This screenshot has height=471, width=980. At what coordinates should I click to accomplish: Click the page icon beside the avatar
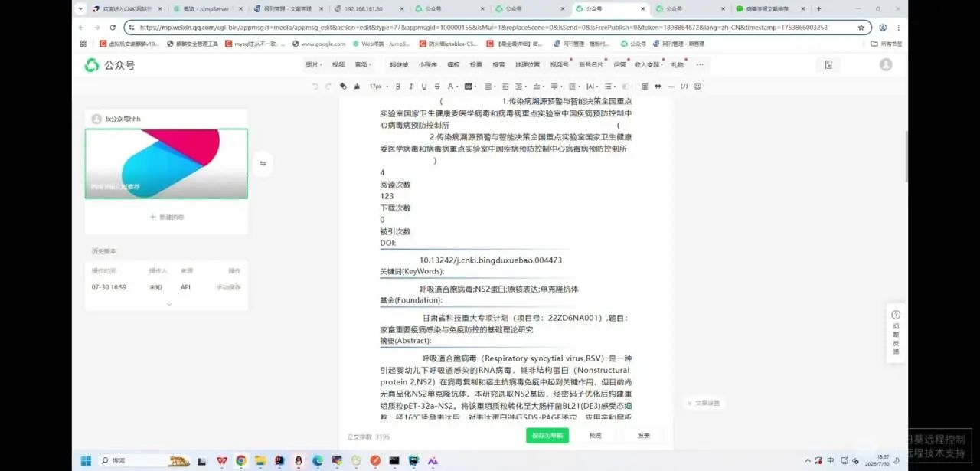828,65
